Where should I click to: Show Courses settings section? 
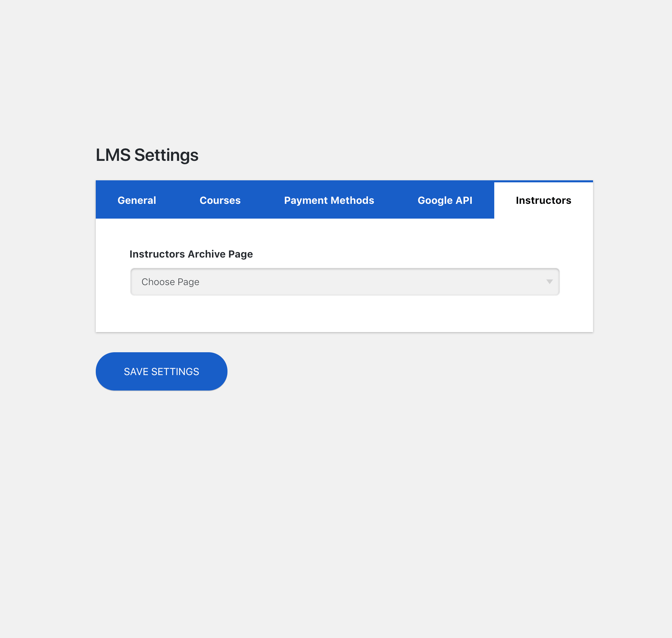click(220, 200)
